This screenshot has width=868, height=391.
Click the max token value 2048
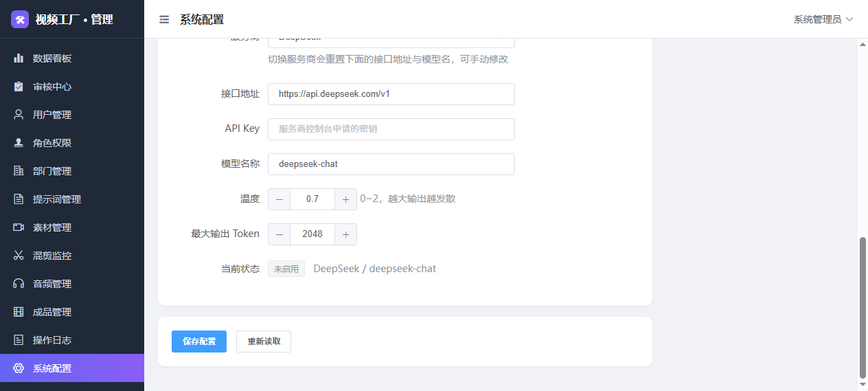(x=312, y=234)
